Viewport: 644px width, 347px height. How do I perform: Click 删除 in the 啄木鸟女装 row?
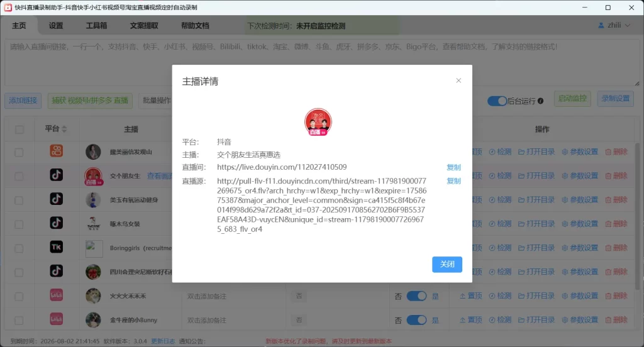click(x=616, y=224)
